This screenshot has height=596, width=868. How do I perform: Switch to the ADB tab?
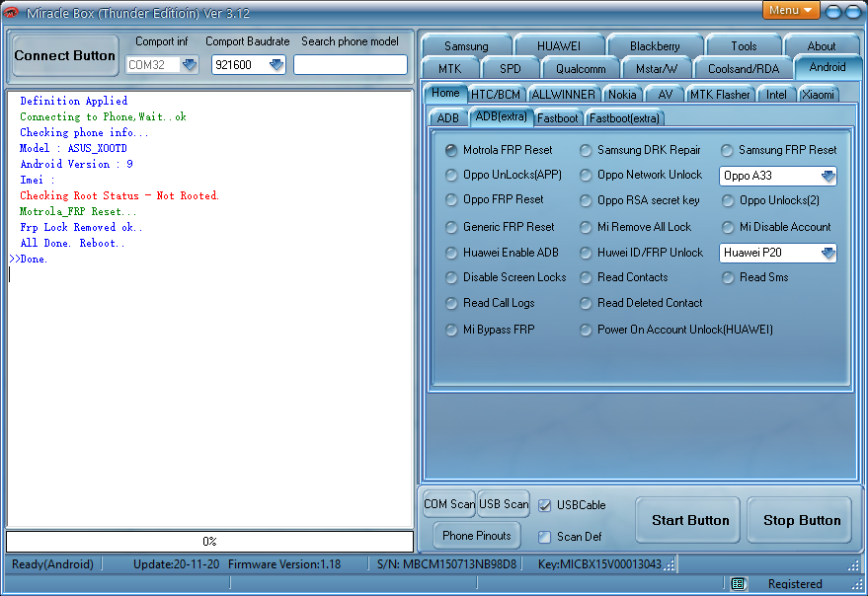coord(448,117)
